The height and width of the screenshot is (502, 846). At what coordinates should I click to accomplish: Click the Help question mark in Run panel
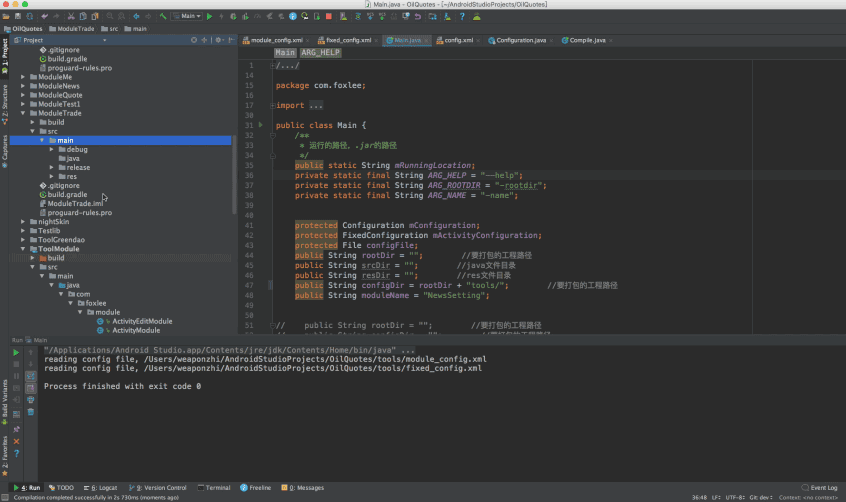(17, 453)
